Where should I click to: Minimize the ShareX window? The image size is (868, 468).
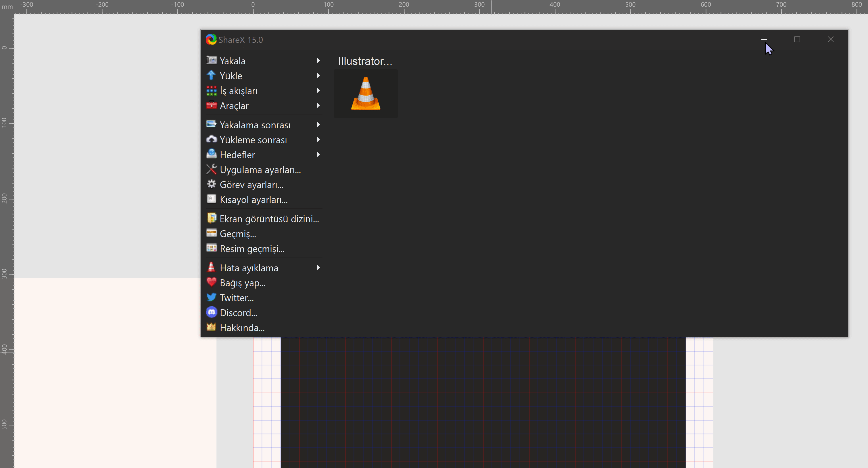coord(764,39)
